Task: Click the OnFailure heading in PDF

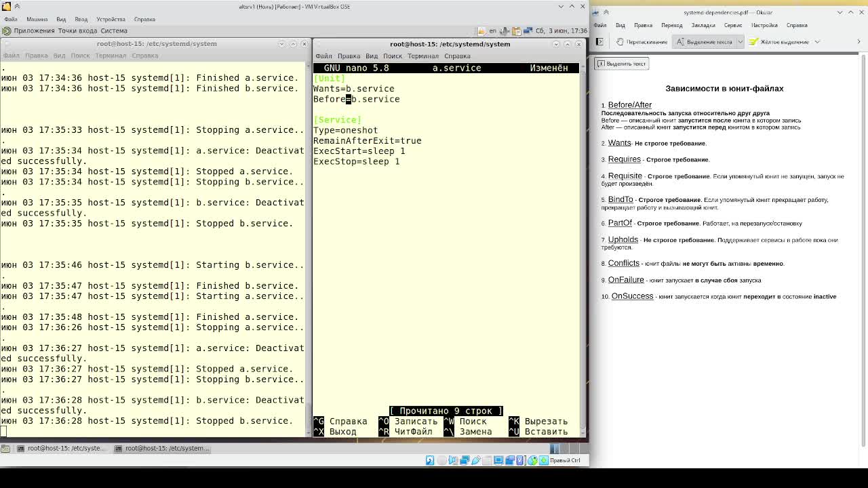Action: [x=625, y=279]
